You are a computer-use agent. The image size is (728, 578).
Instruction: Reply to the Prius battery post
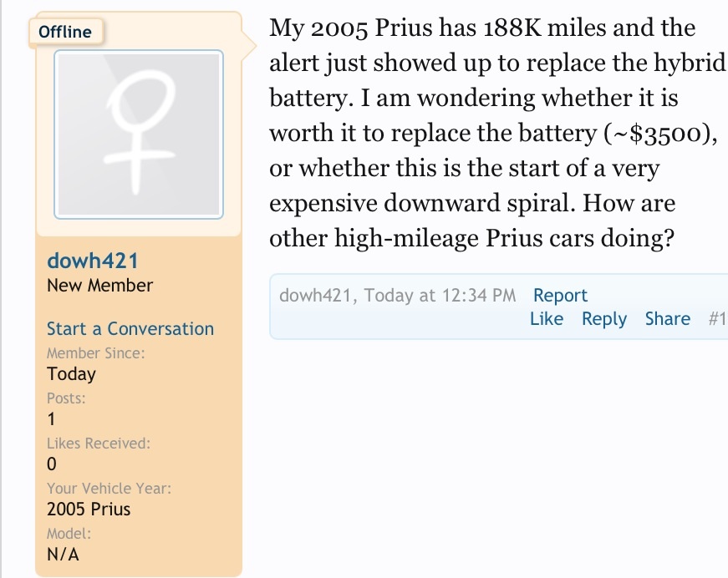(x=604, y=319)
